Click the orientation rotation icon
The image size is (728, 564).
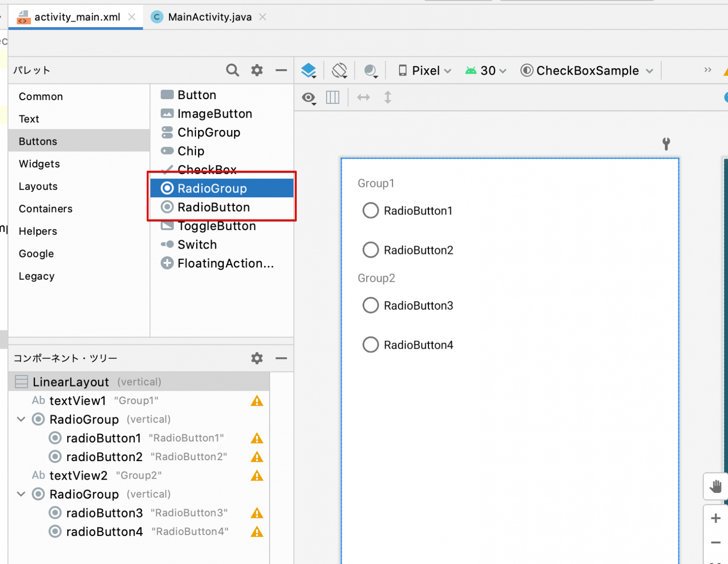pos(339,70)
